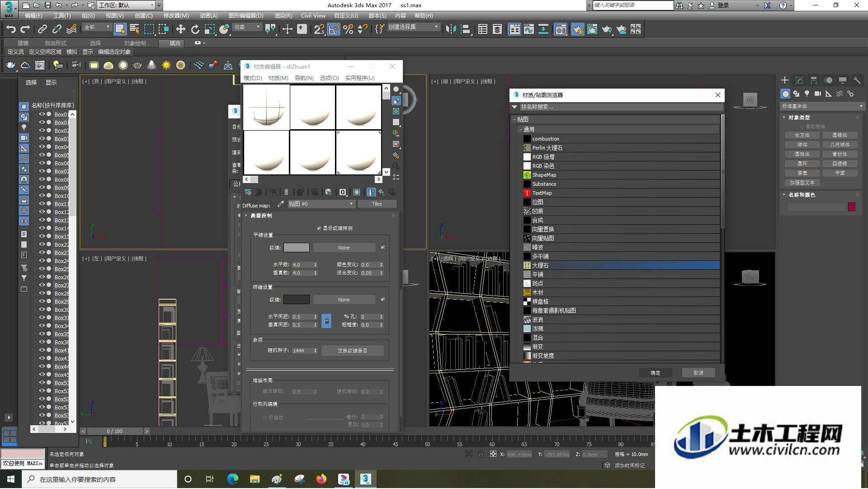Click the 长方体 create button
Image resolution: width=868 pixels, height=489 pixels.
802,135
